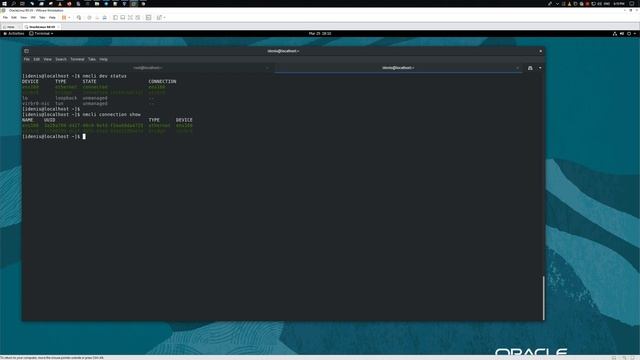Open VMware Tabs menu
This screenshot has height=360, width=640.
[x=42, y=18]
